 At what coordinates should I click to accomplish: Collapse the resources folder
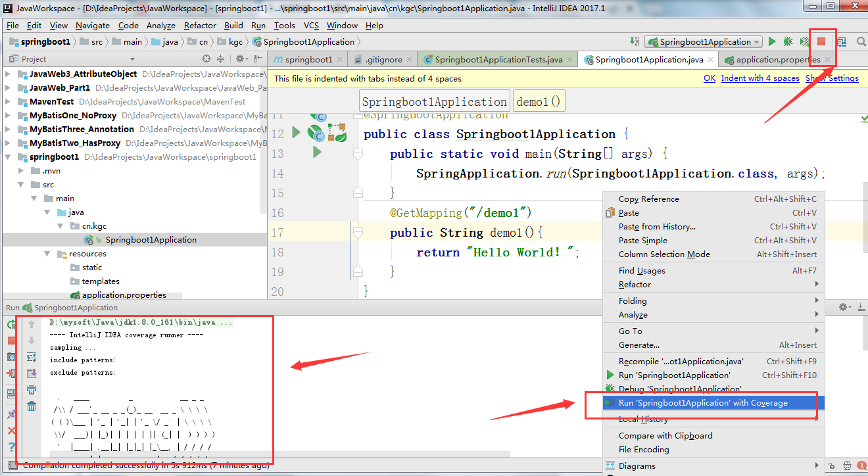[47, 254]
